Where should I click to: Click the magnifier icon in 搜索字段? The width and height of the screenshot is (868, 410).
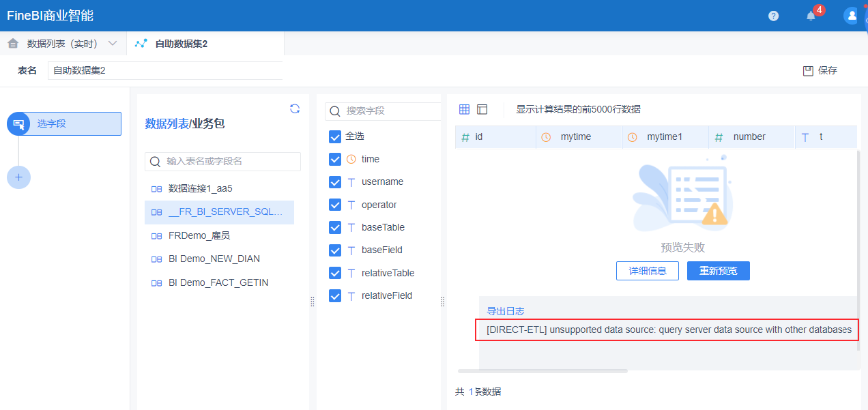pyautogui.click(x=336, y=111)
